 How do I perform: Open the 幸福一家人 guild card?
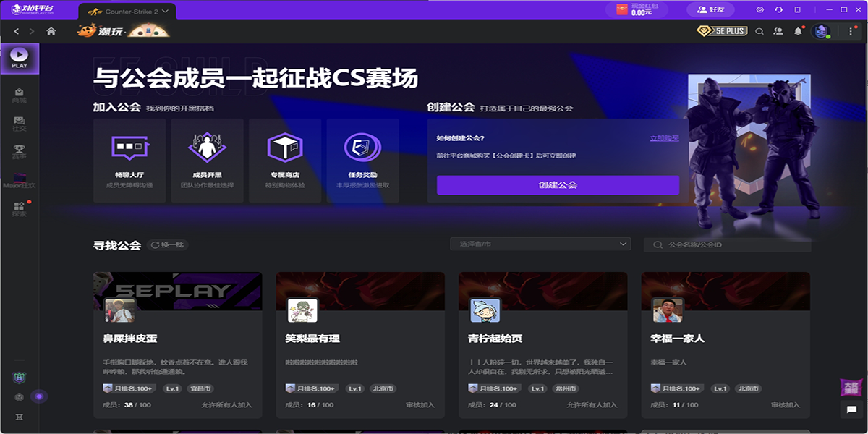pyautogui.click(x=726, y=345)
